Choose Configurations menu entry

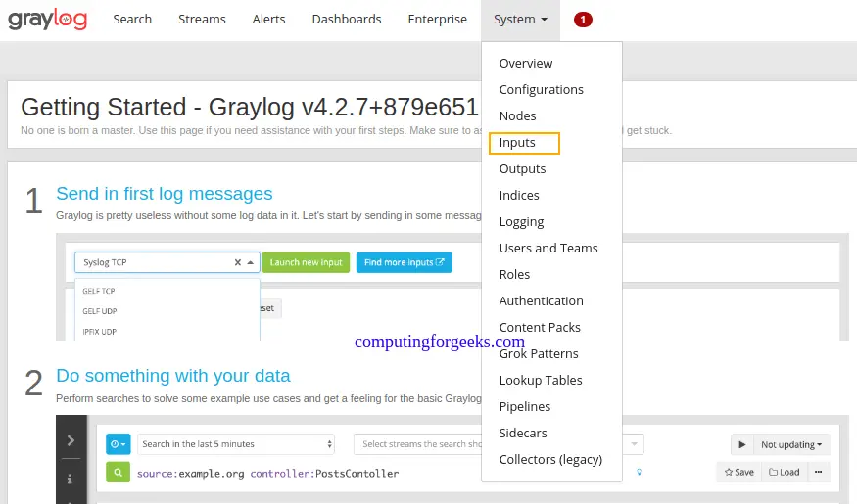click(541, 90)
